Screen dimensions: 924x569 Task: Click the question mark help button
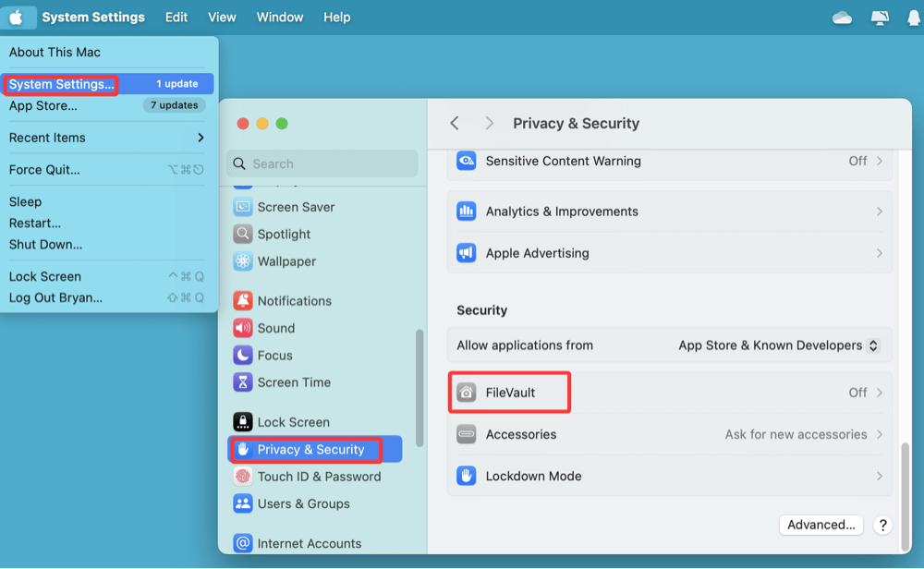coord(882,525)
